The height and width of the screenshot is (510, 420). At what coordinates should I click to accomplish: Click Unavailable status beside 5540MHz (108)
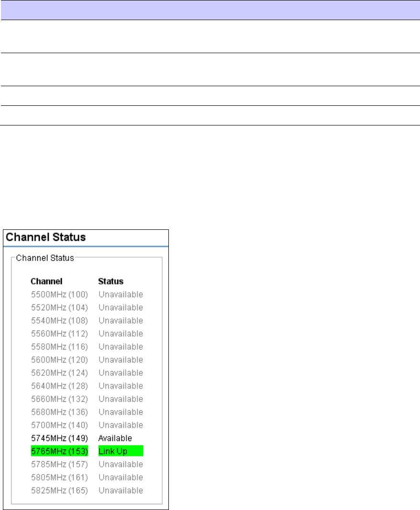point(121,320)
